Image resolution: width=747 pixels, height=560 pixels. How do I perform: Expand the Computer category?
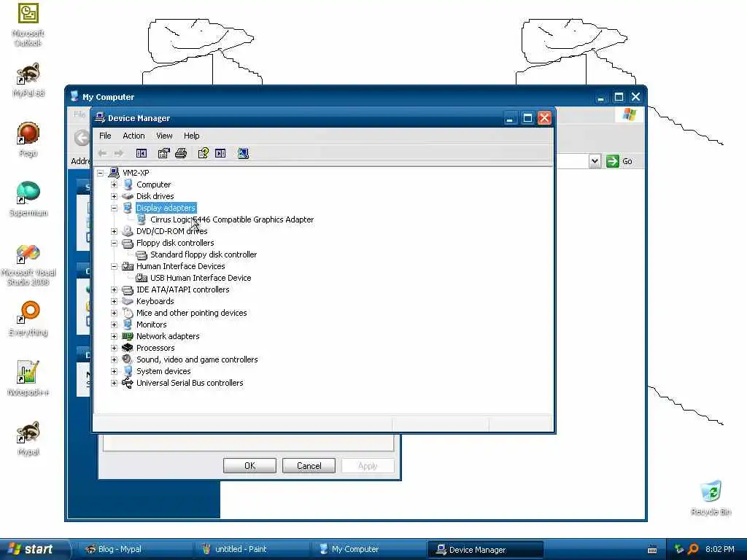(115, 184)
